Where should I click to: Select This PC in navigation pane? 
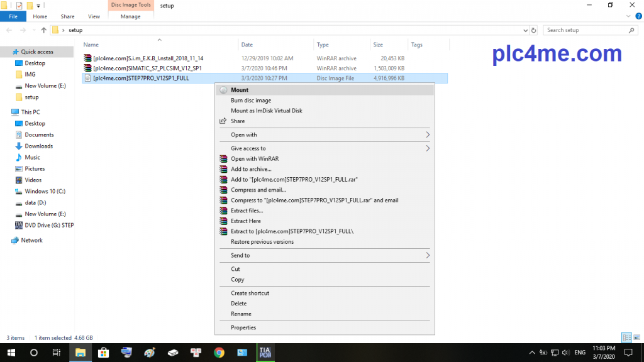(30, 112)
